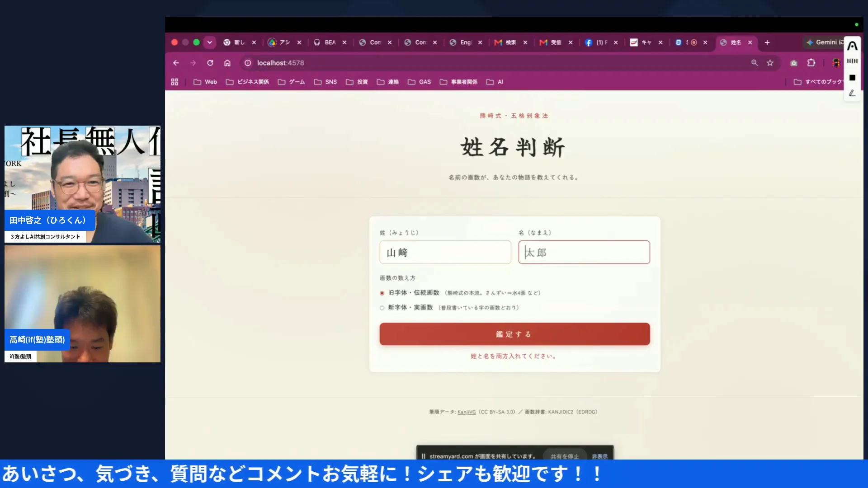Open the KanjiVG link in footer
The image size is (868, 488).
coord(466,412)
